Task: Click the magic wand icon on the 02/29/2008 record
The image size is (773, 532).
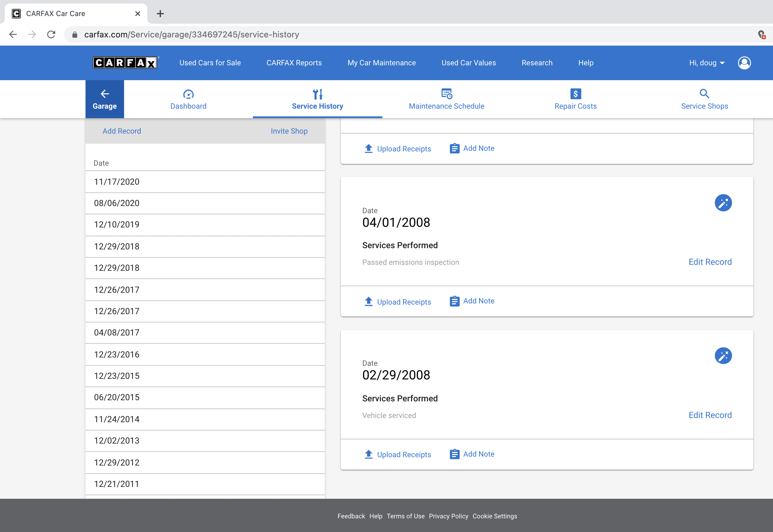Action: click(723, 356)
